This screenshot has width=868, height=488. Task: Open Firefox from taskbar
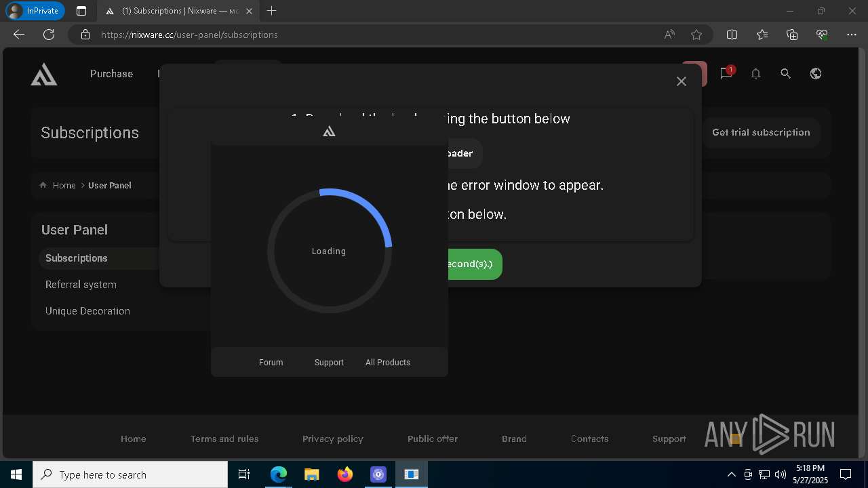(x=344, y=474)
